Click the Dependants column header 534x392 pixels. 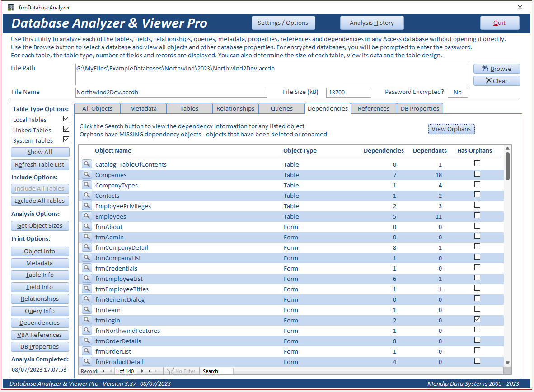[x=430, y=150]
